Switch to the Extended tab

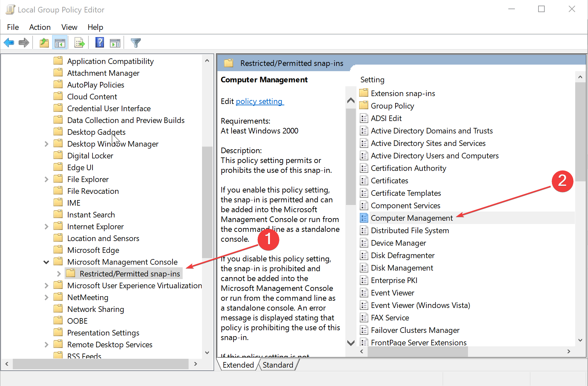pyautogui.click(x=238, y=365)
